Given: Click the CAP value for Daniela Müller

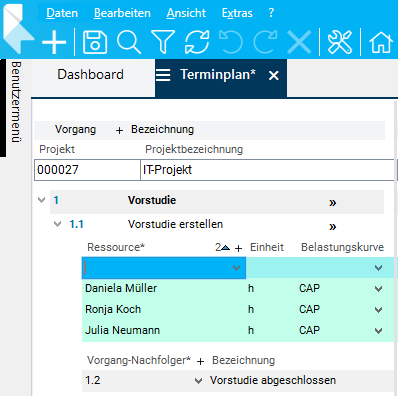Looking at the screenshot, I should tap(309, 288).
